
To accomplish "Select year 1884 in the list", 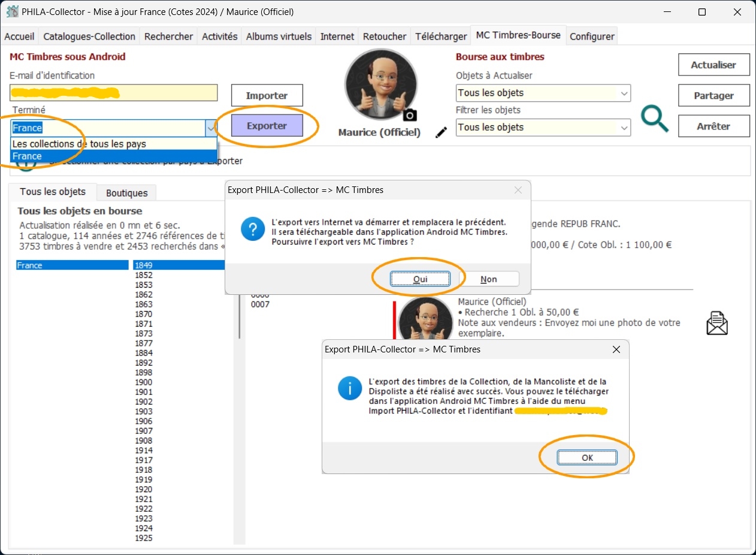I will 144,353.
